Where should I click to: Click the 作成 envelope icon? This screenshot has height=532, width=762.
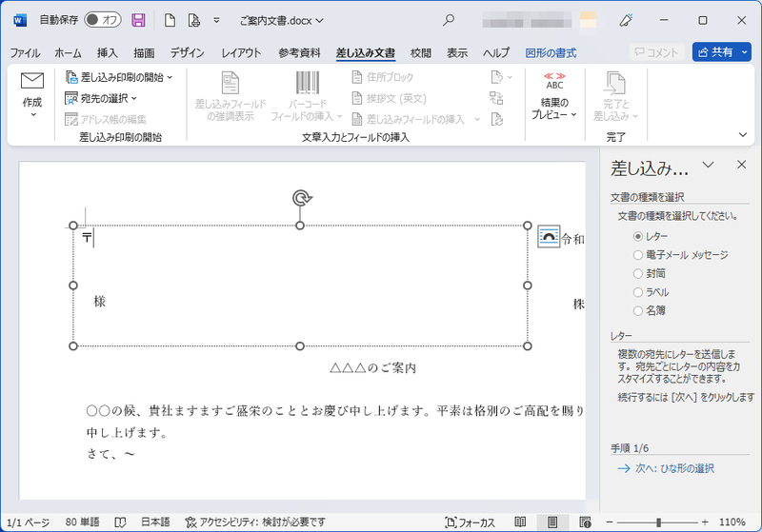pyautogui.click(x=32, y=81)
